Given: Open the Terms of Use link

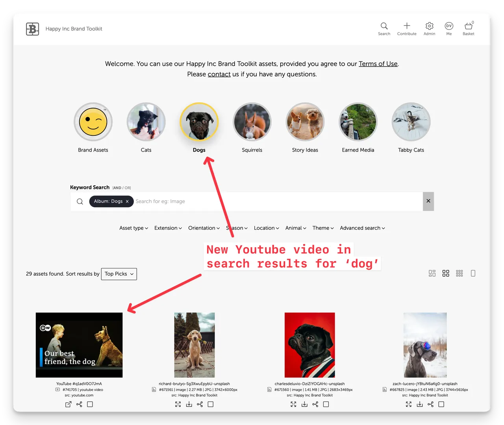Looking at the screenshot, I should (x=378, y=64).
